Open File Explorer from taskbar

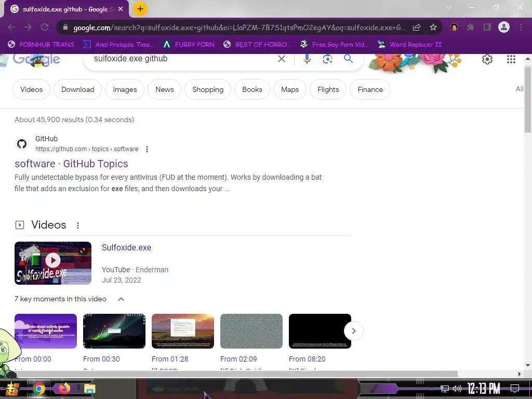[x=90, y=389]
